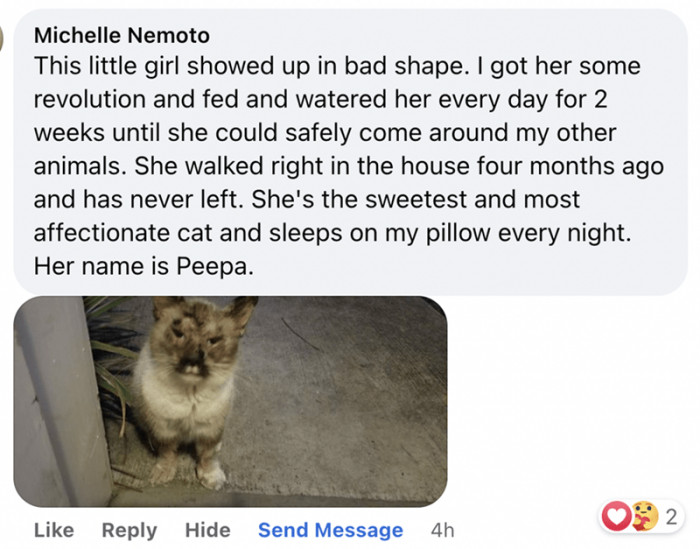Image resolution: width=700 pixels, height=549 pixels.
Task: Reply to the comment about Peepa
Action: (128, 530)
